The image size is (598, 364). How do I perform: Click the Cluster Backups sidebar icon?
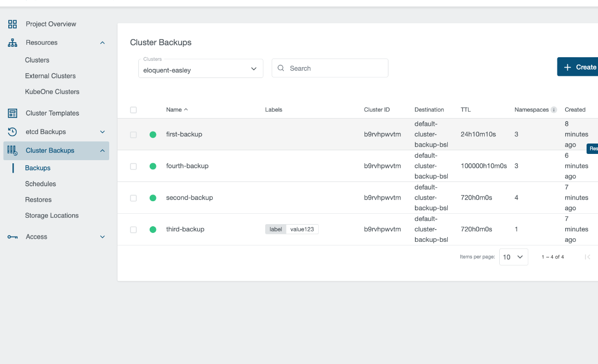pos(12,151)
